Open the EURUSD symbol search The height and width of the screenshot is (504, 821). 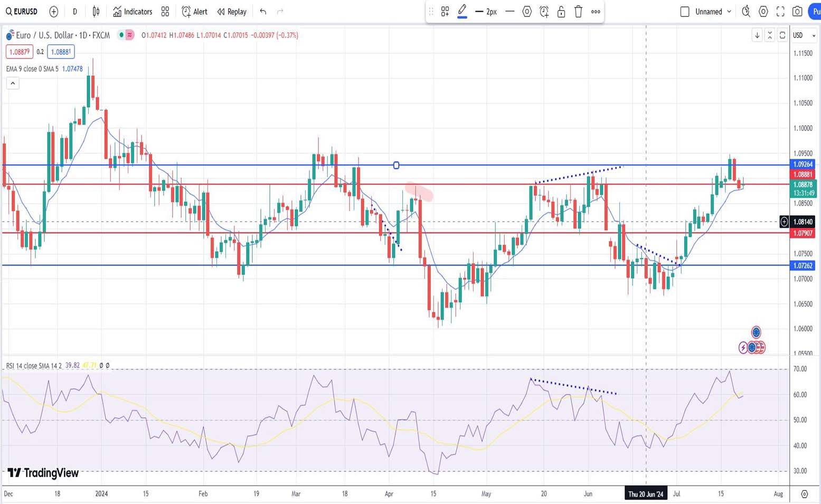point(22,12)
